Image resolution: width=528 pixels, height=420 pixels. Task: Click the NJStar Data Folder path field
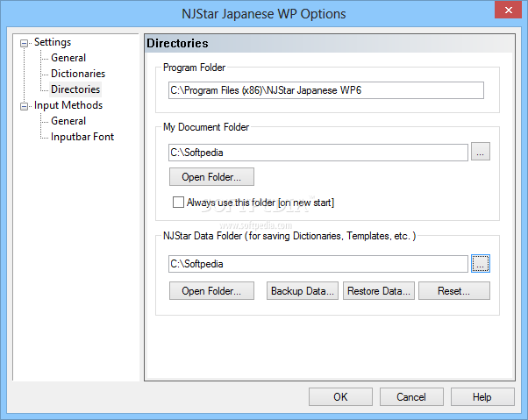pyautogui.click(x=318, y=264)
